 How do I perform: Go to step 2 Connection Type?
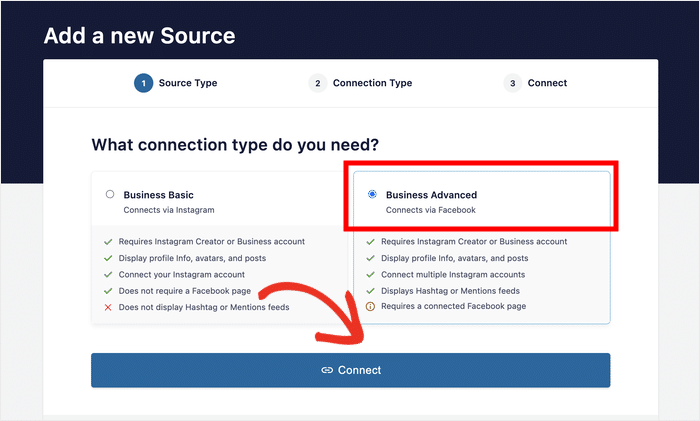(360, 83)
